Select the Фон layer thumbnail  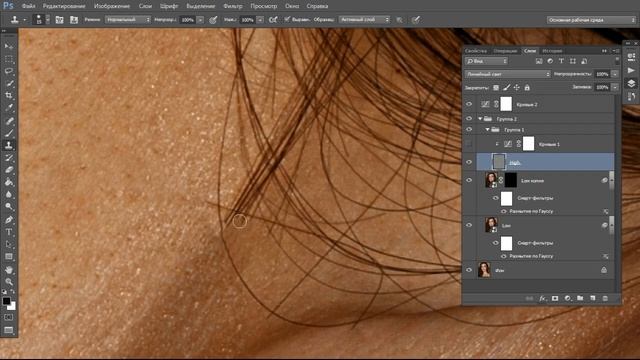484,270
